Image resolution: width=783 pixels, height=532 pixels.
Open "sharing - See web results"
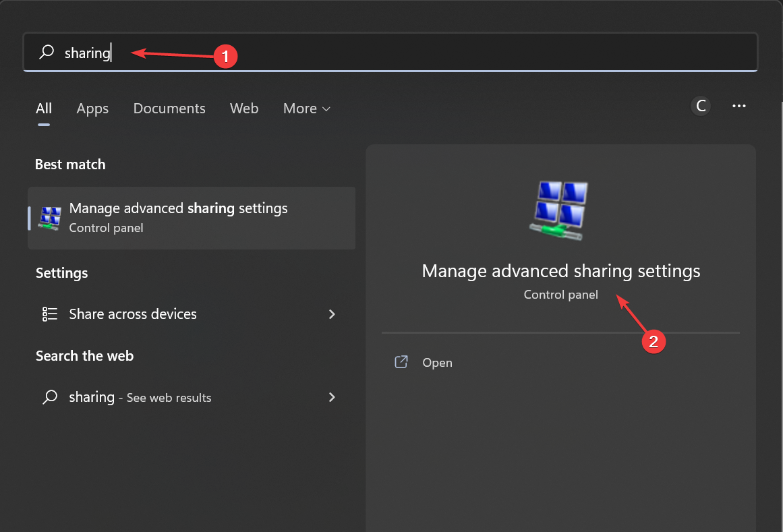tap(140, 398)
